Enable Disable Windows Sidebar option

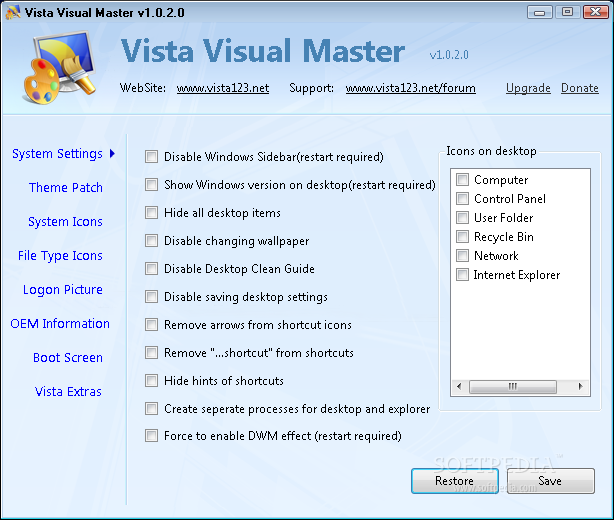(151, 157)
